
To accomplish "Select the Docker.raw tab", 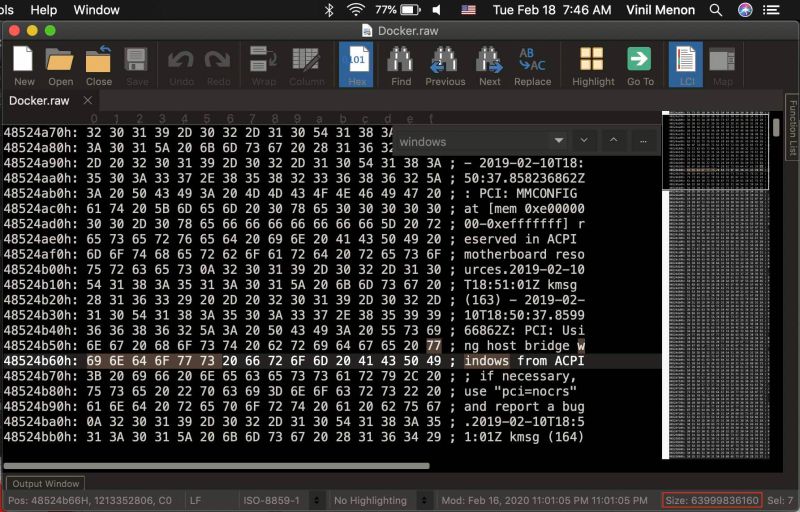I will (39, 101).
